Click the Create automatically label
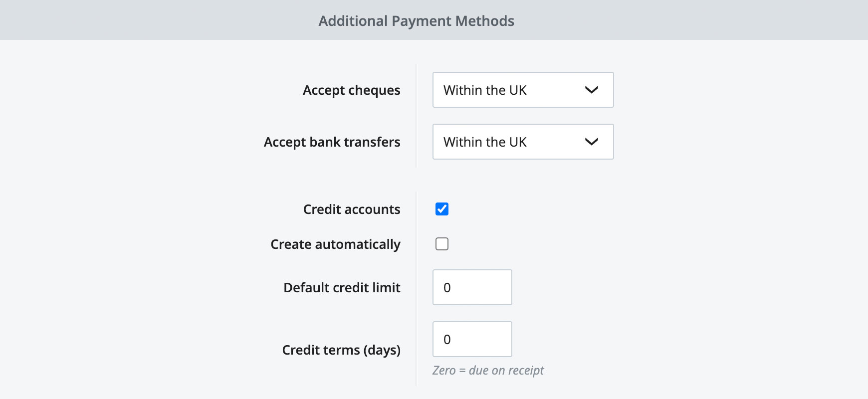The image size is (868, 399). (x=335, y=244)
